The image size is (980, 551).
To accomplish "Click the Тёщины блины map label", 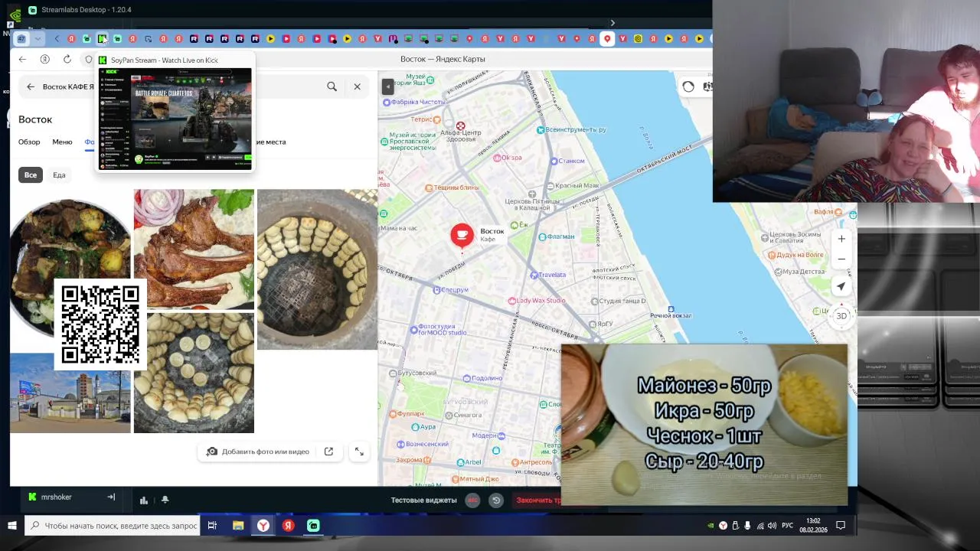I will point(452,187).
